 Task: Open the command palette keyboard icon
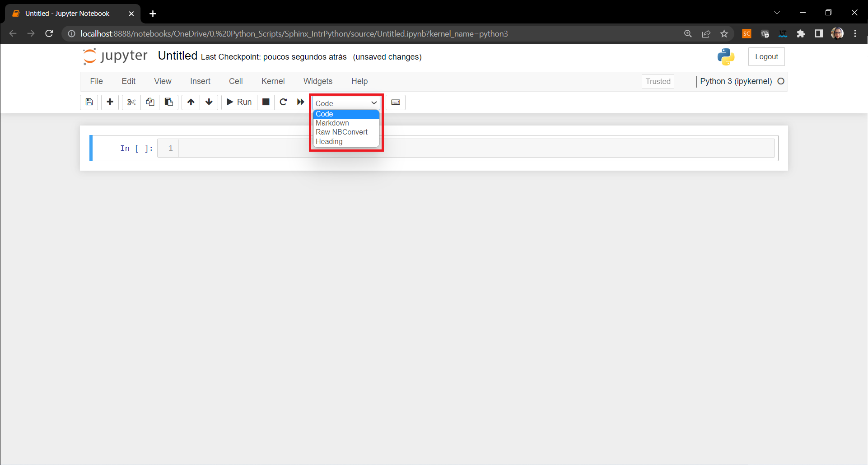pyautogui.click(x=396, y=102)
